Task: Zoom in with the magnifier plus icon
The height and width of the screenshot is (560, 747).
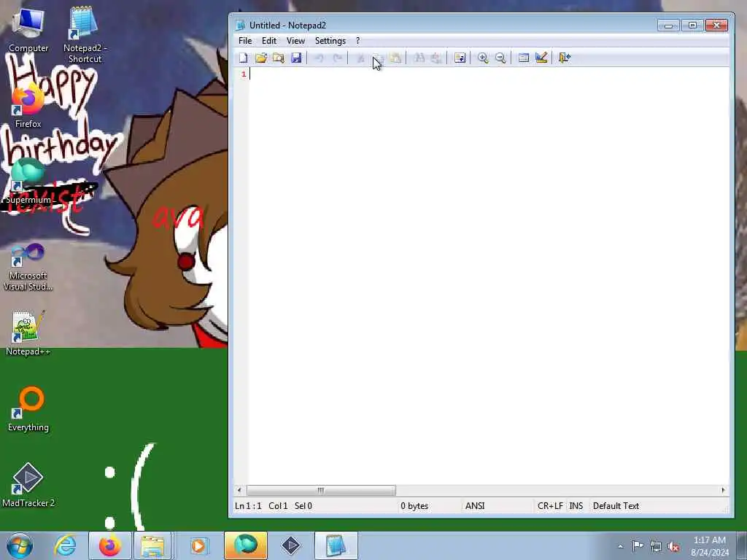Action: (483, 58)
